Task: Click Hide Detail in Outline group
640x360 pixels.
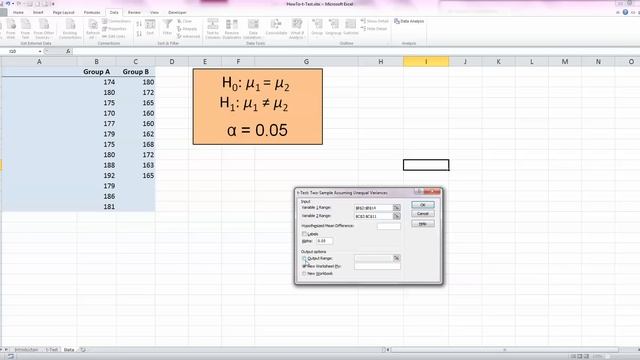Action: (x=374, y=29)
